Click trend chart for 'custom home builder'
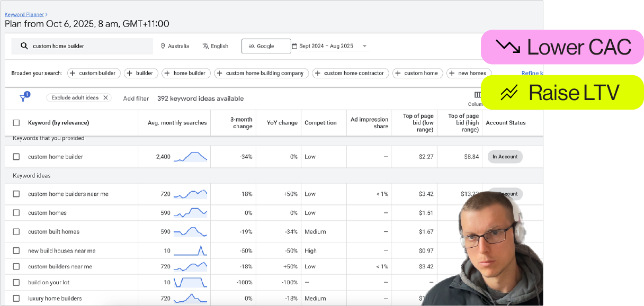This screenshot has height=306, width=644. [190, 157]
